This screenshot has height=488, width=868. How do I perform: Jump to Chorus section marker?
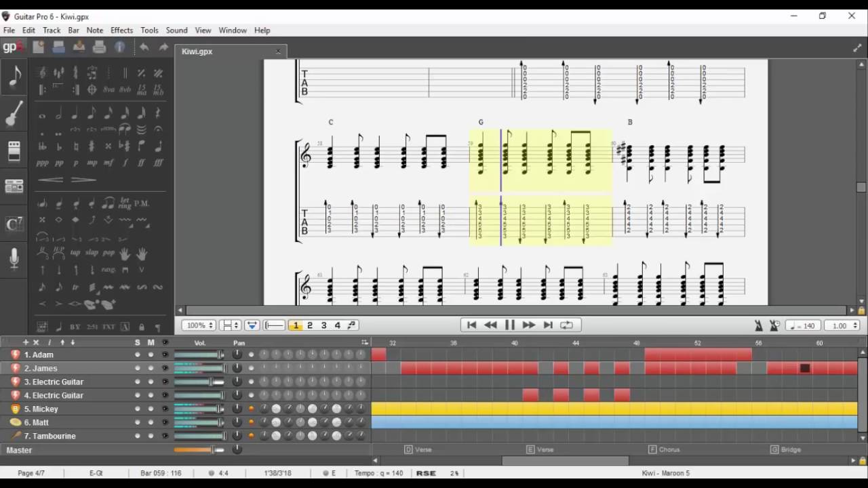[664, 449]
